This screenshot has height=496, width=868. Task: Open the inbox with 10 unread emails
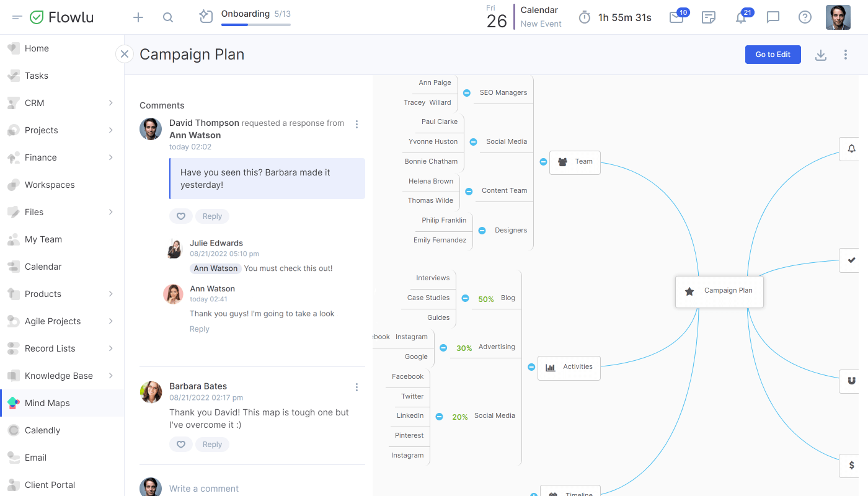pyautogui.click(x=675, y=17)
